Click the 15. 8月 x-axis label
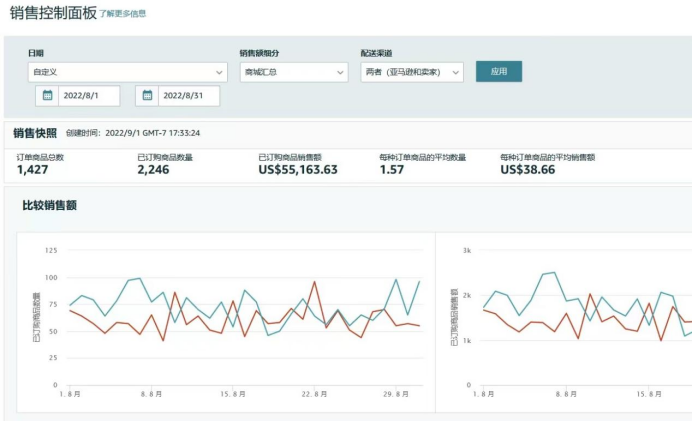Viewport: 692px width, 421px height. [x=232, y=395]
